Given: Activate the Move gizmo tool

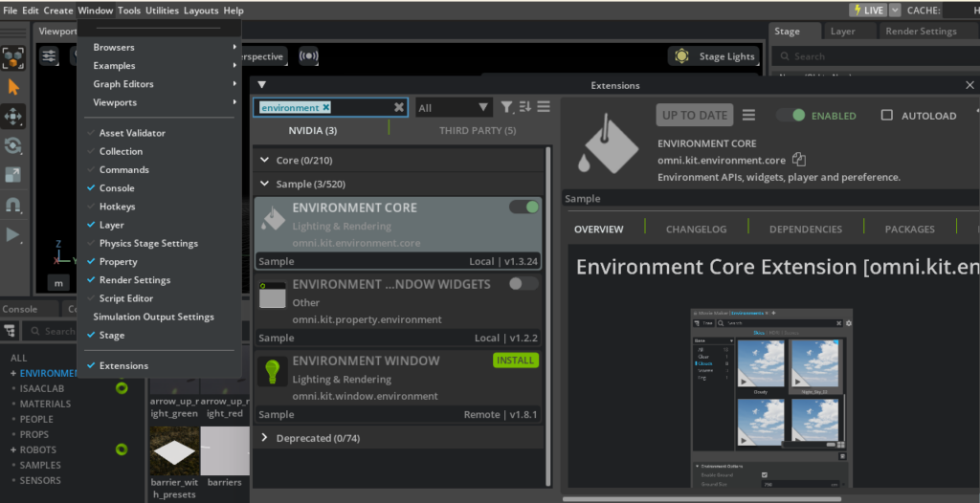Looking at the screenshot, I should (x=13, y=117).
